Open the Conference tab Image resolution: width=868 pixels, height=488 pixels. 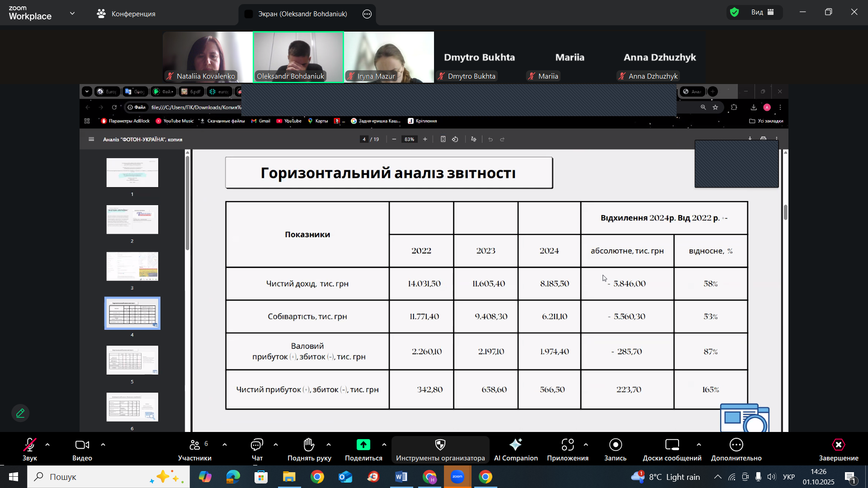126,14
